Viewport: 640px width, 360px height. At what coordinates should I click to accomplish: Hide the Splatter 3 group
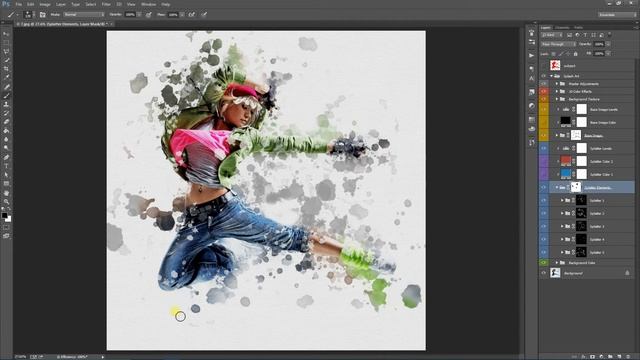(x=544, y=226)
